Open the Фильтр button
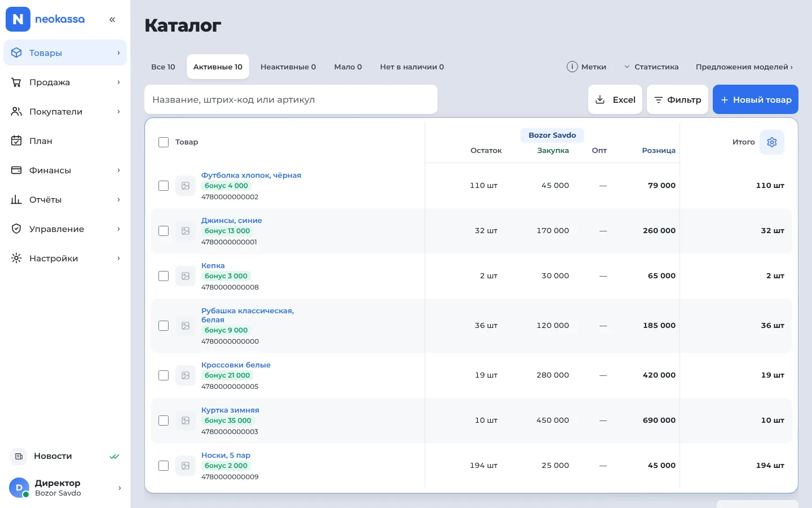Screen dimensions: 812x508 (677, 99)
